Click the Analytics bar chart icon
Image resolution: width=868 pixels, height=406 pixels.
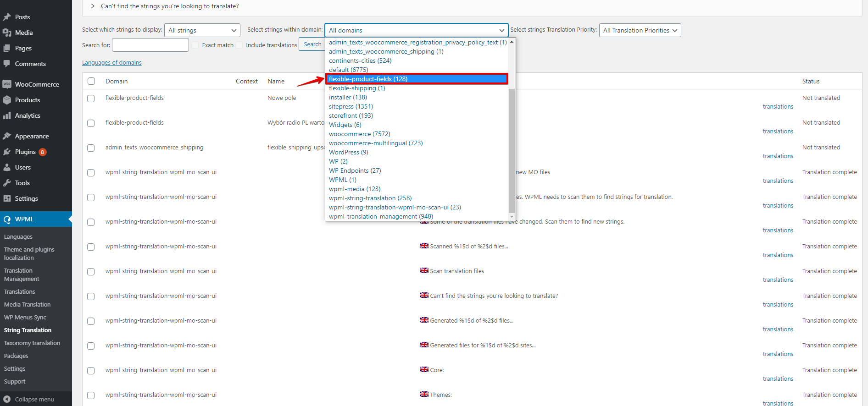click(7, 115)
